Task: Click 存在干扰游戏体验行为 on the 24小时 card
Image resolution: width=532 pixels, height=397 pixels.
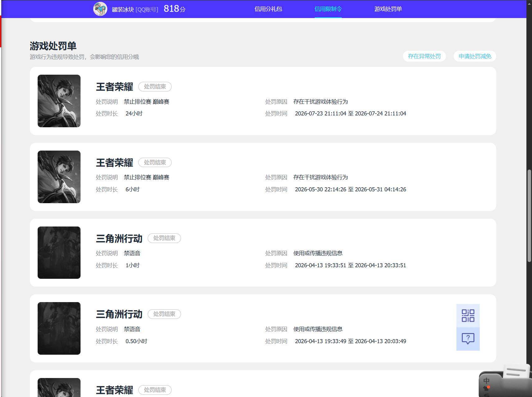Action: [321, 102]
